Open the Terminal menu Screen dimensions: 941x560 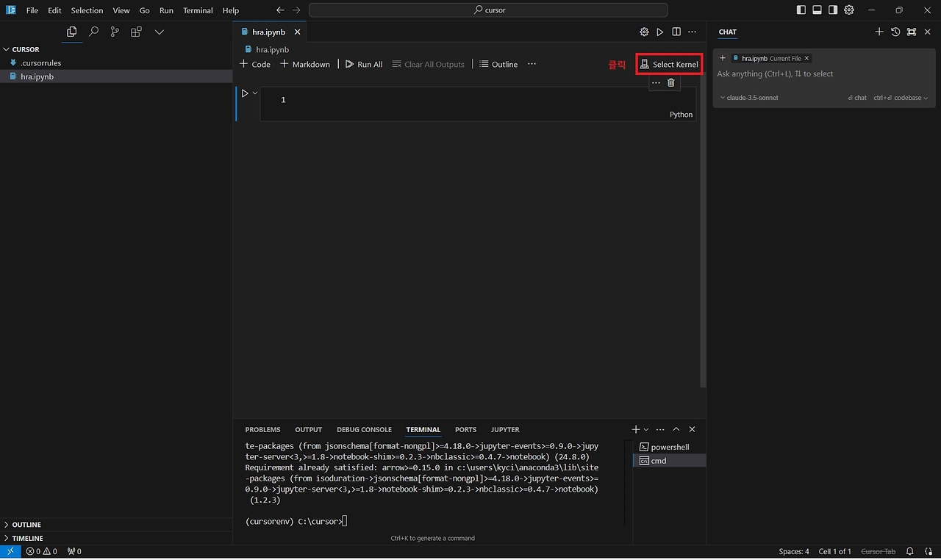point(198,10)
